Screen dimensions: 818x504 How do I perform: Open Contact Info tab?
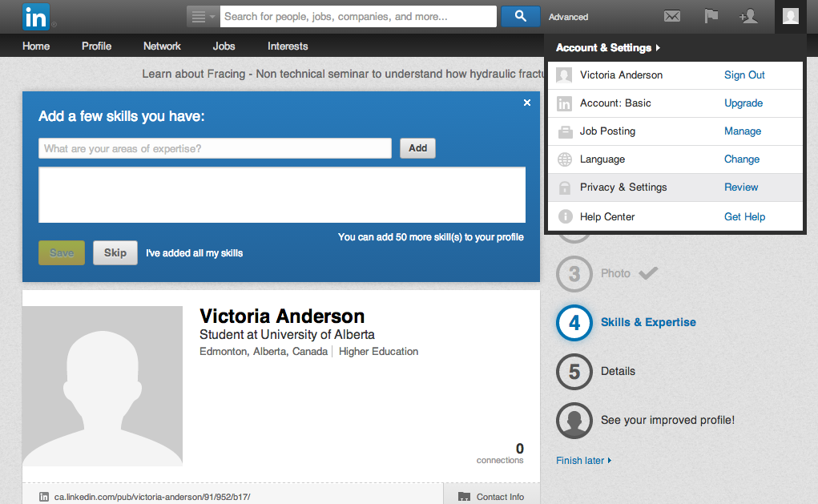pos(491,497)
